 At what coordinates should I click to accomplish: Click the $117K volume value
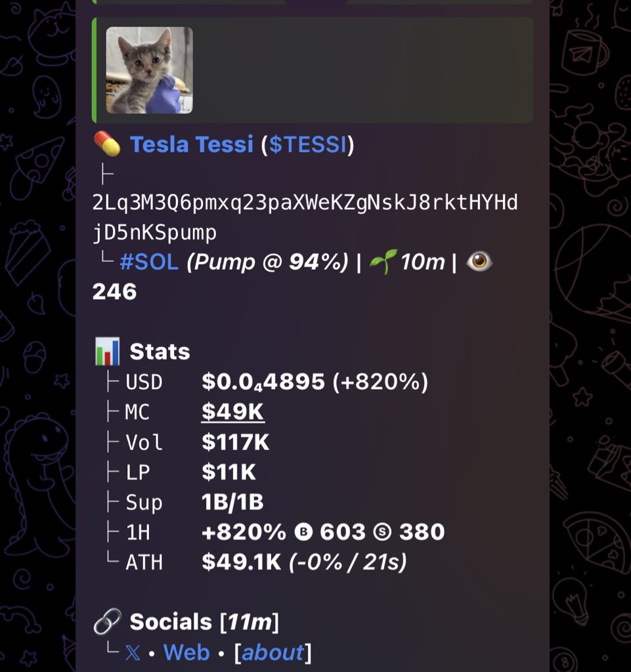click(235, 442)
